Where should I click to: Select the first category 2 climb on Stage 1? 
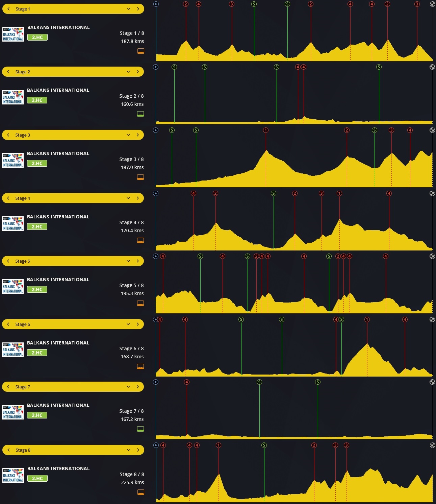[x=186, y=4]
